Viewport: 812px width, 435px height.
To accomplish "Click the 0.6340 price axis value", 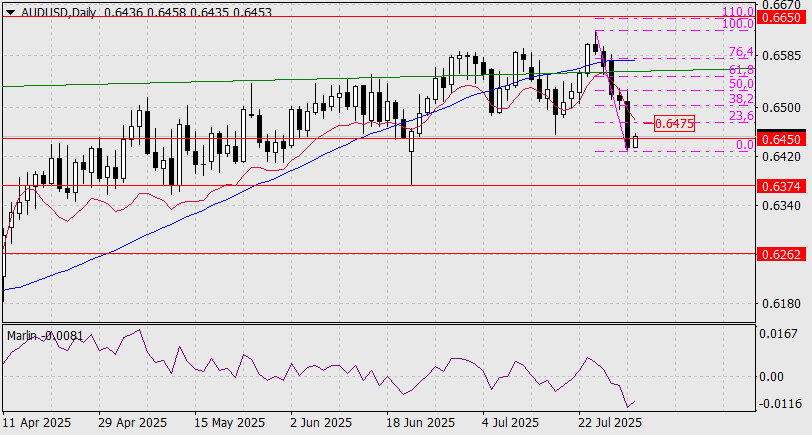I will pos(781,206).
